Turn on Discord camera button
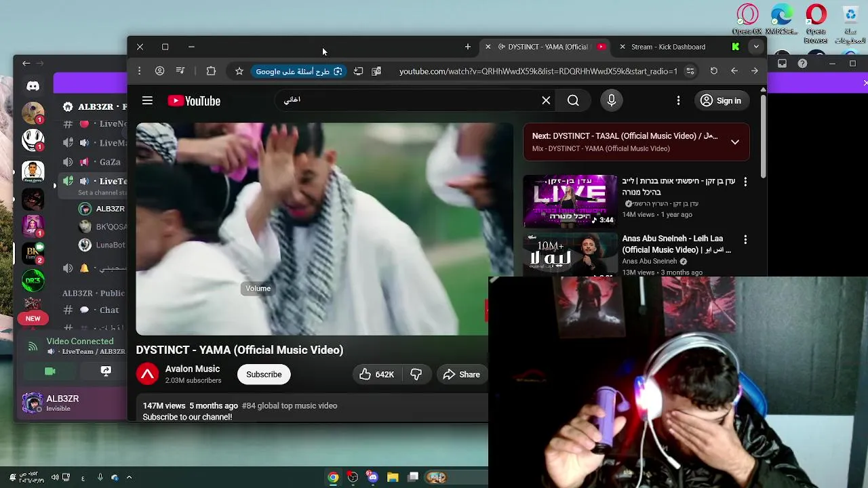Viewport: 868px width, 488px height. [x=50, y=371]
